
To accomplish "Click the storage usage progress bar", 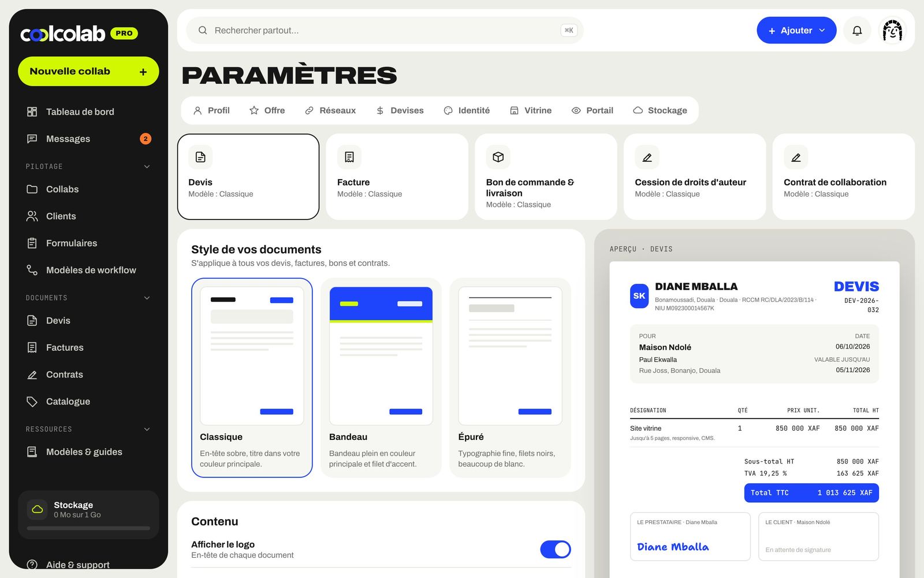I will pos(88,528).
